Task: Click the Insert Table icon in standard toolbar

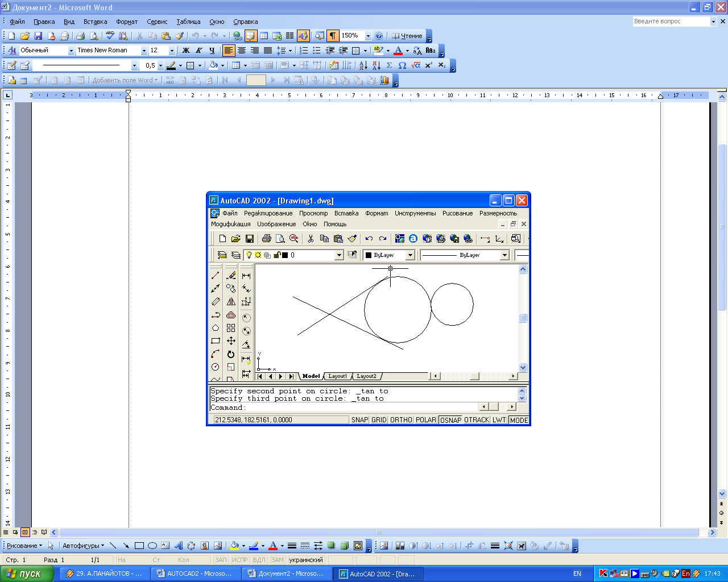Action: coord(264,36)
